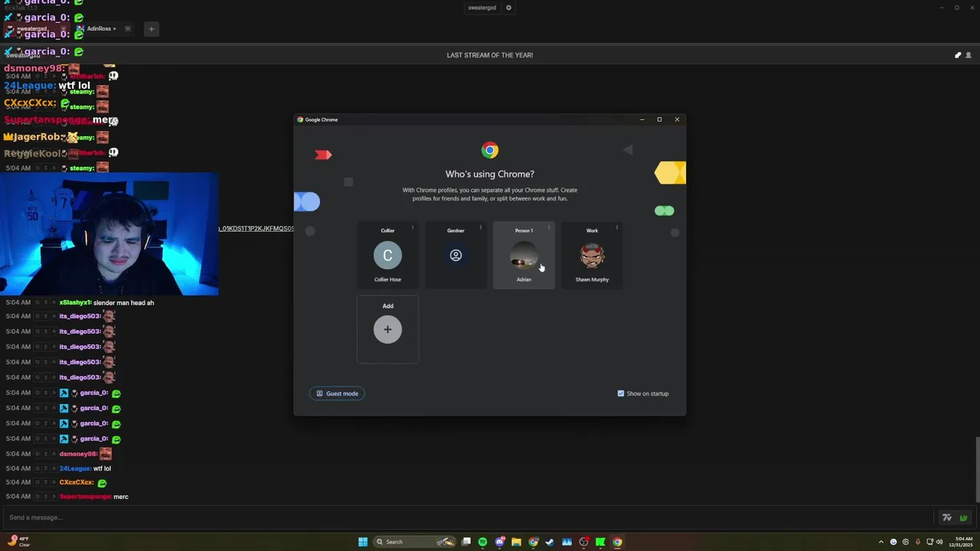Open Guest mode in Chrome

[337, 393]
